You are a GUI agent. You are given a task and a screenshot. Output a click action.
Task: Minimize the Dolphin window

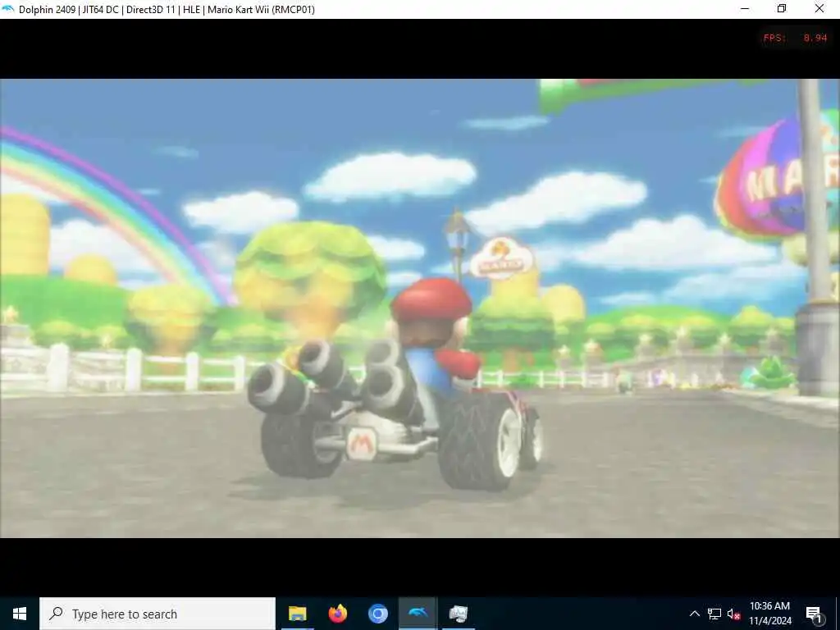pyautogui.click(x=745, y=9)
